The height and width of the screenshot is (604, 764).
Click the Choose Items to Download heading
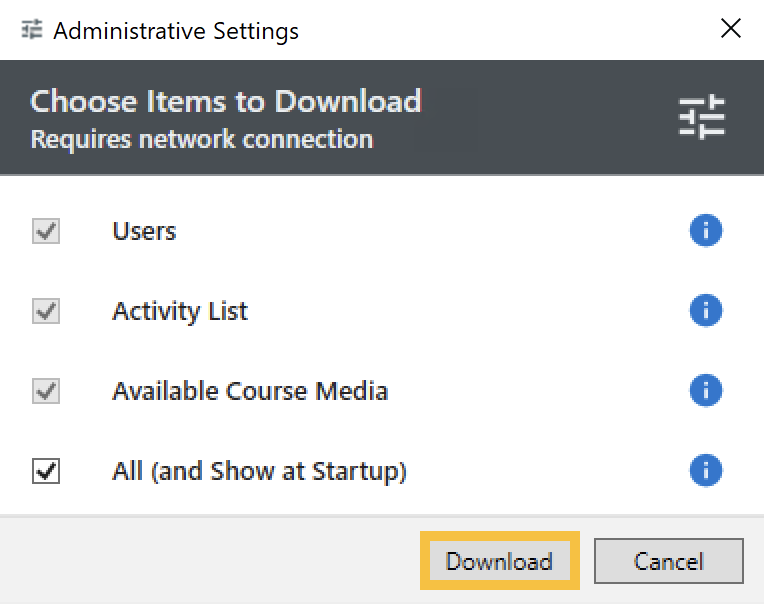(226, 101)
